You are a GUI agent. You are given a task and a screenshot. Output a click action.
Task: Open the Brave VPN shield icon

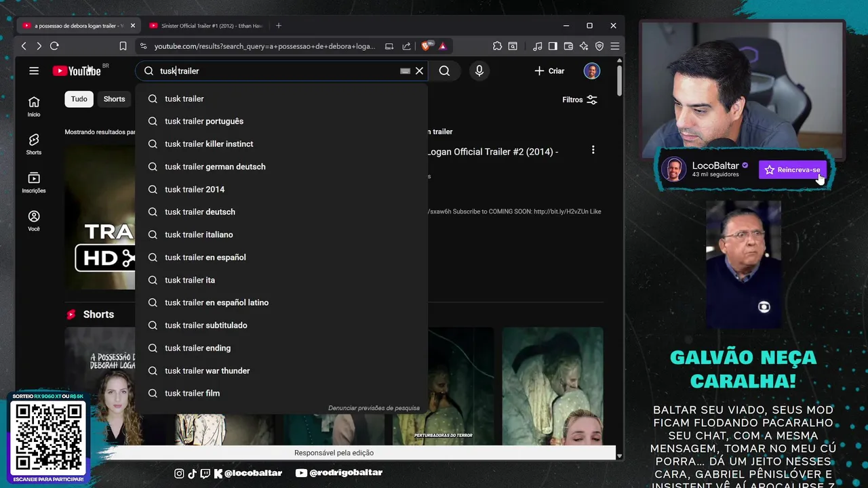tap(599, 46)
